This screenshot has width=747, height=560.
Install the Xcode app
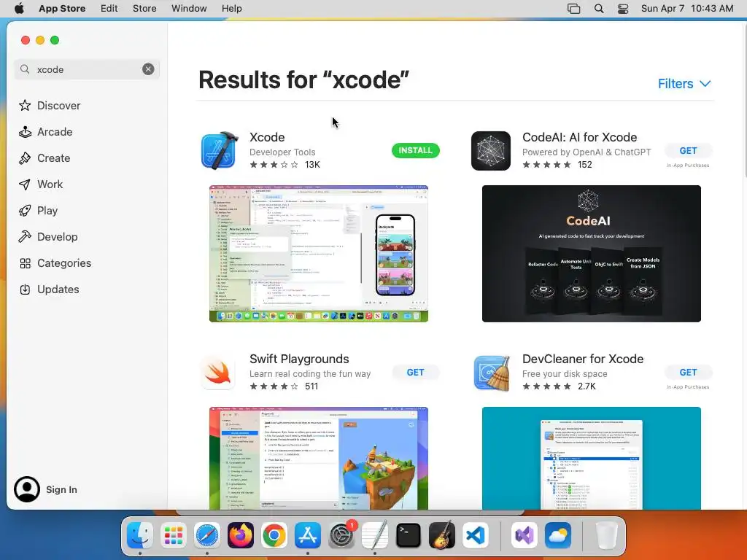(x=415, y=150)
